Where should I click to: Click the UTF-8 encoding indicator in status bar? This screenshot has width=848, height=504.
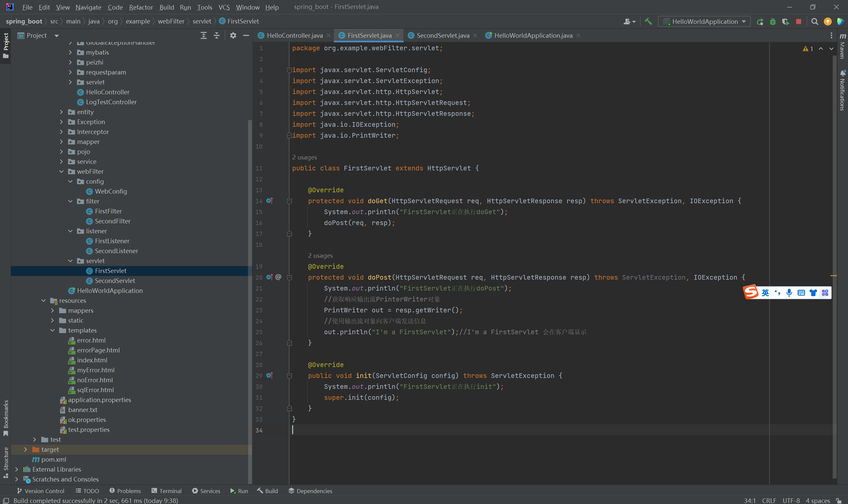click(x=791, y=500)
